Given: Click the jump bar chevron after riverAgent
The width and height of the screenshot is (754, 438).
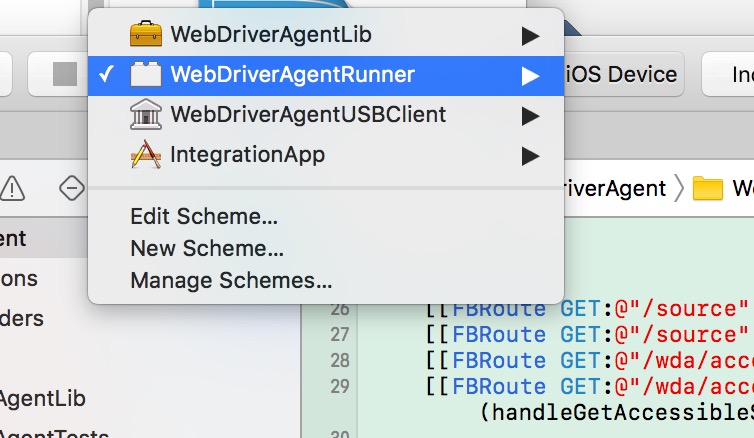Looking at the screenshot, I should [x=679, y=188].
